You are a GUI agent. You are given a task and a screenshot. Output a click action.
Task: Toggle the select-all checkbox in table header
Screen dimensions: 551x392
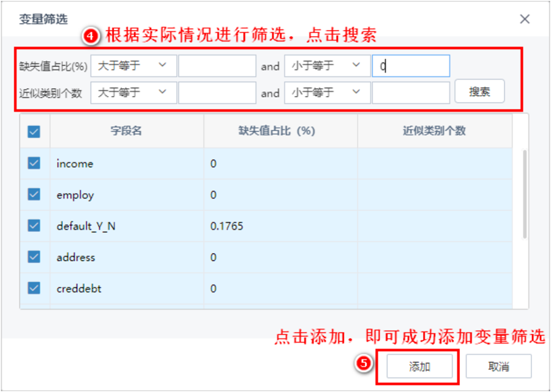(34, 131)
